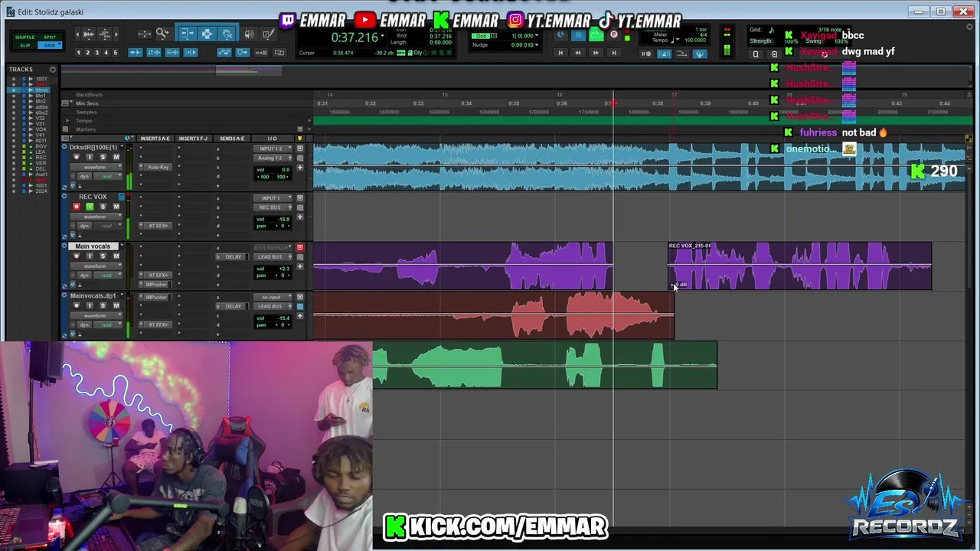The image size is (980, 551).
Task: Open the Nudge value dropdown
Action: [x=536, y=45]
